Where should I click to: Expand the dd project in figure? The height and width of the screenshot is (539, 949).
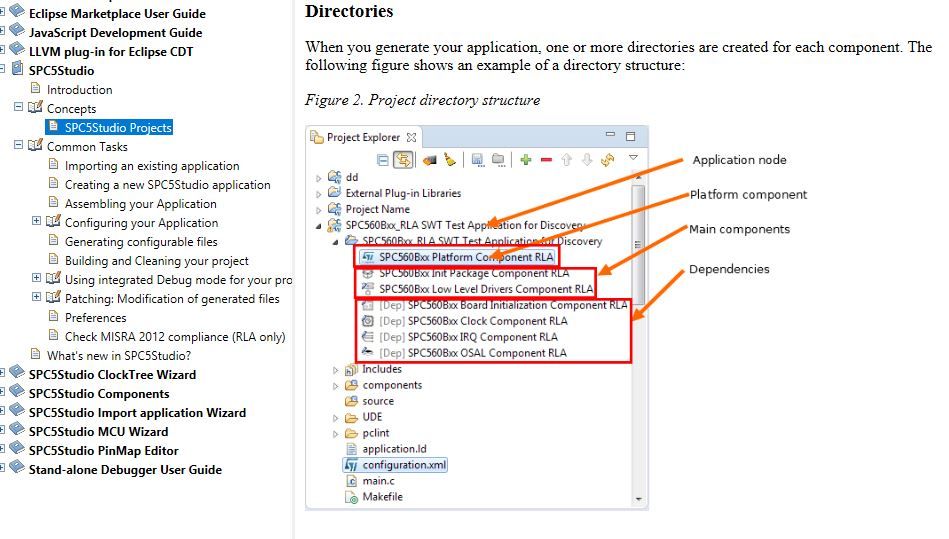point(318,178)
